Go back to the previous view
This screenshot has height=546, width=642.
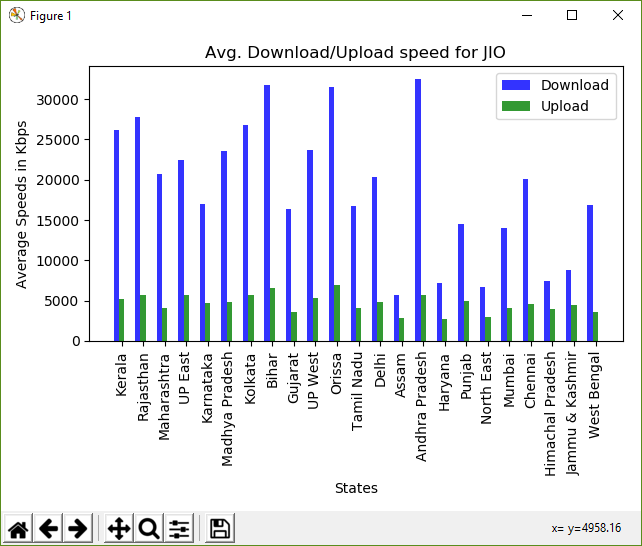pos(48,529)
